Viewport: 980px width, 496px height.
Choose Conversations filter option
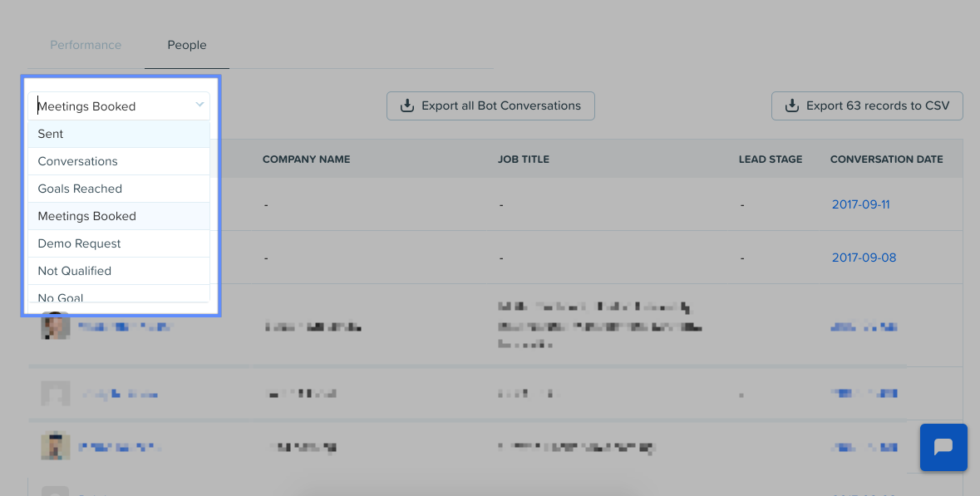click(x=119, y=161)
